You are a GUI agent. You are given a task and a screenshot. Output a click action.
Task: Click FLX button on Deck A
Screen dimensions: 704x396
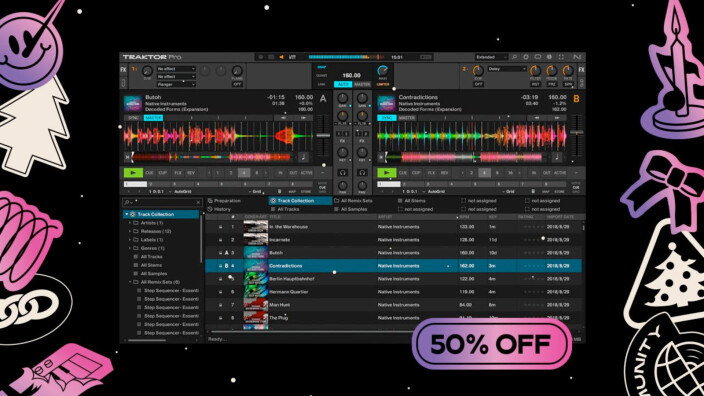pos(178,173)
